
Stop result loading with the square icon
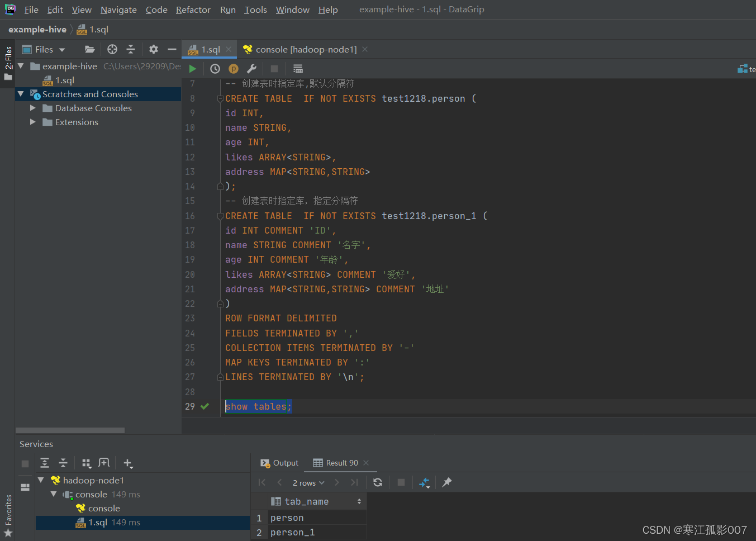tap(401, 482)
